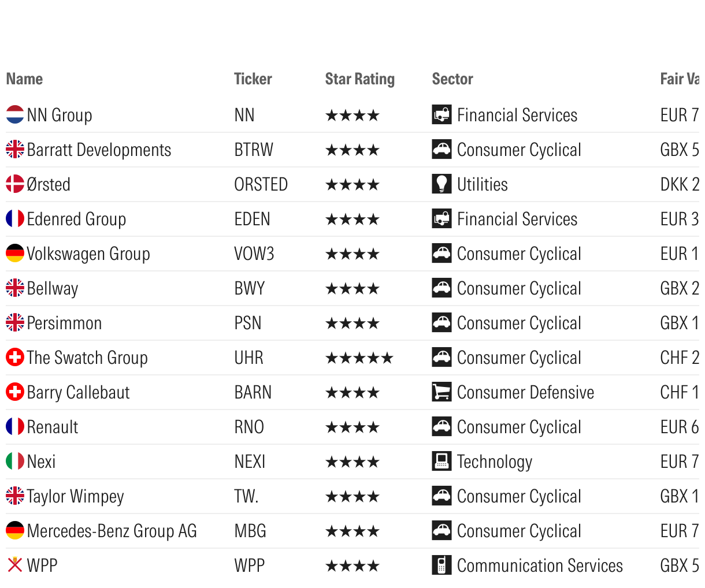Sort by the Star Rating column header
705x588 pixels.
coord(360,79)
